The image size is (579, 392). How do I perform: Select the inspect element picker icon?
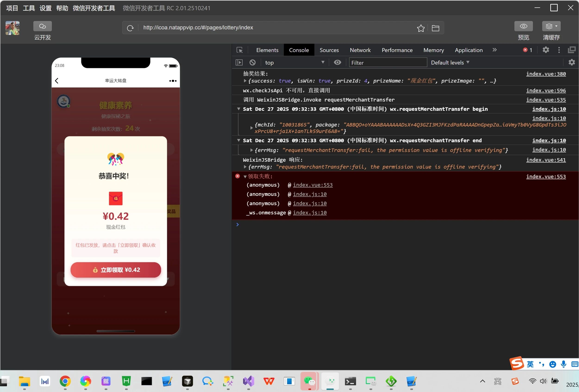(x=239, y=50)
